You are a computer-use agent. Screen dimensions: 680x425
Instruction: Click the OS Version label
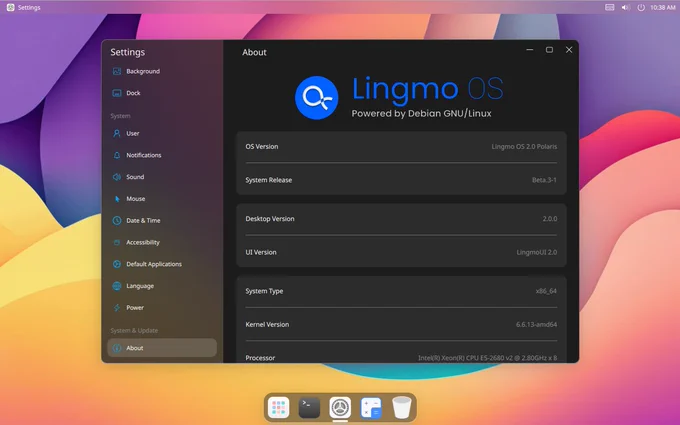(262, 147)
